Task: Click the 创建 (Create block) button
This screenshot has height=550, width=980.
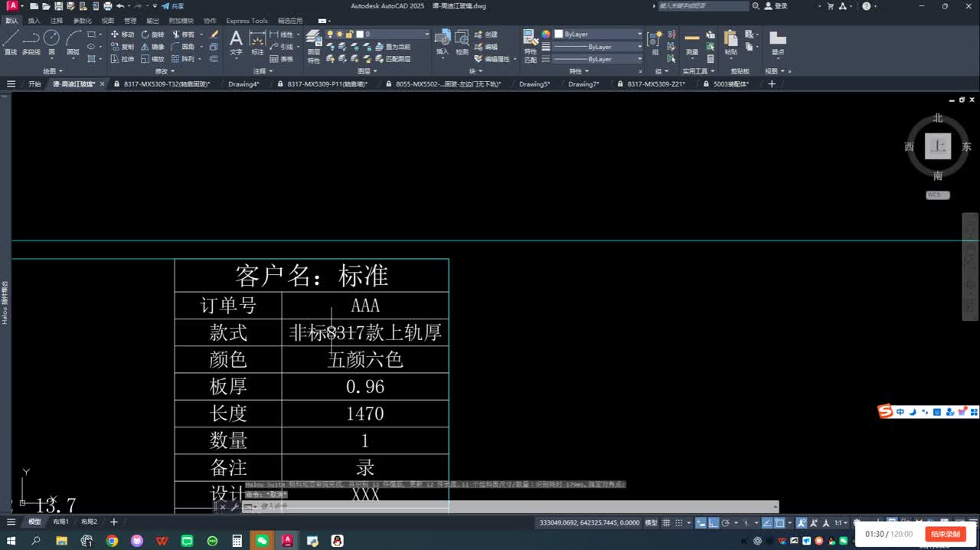Action: click(x=485, y=34)
